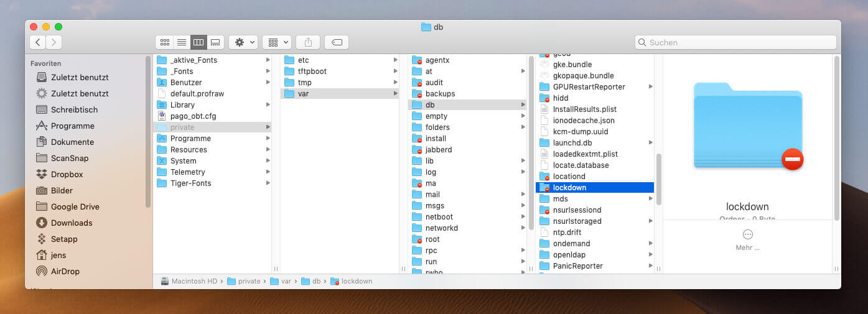This screenshot has width=868, height=314.
Task: Expand the openldap folder arrow
Action: [x=650, y=254]
